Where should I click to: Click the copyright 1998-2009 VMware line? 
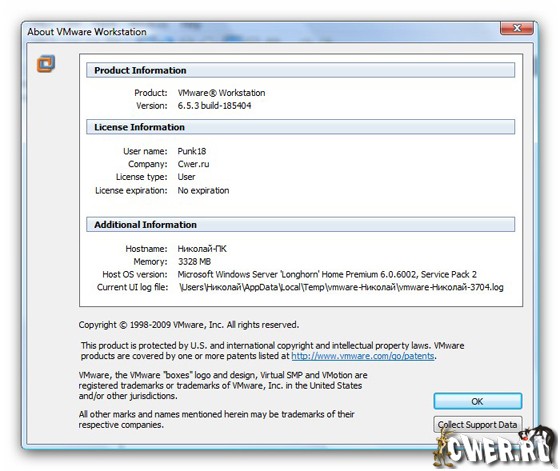point(189,325)
